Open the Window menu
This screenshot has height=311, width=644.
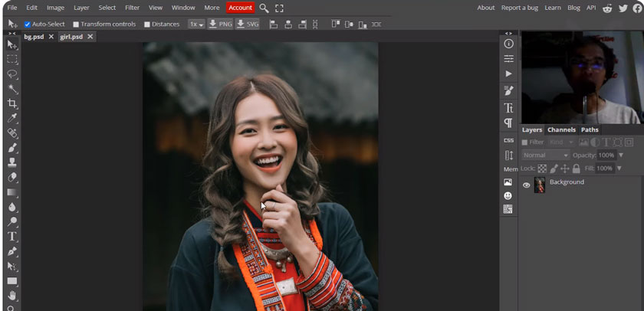coord(183,8)
